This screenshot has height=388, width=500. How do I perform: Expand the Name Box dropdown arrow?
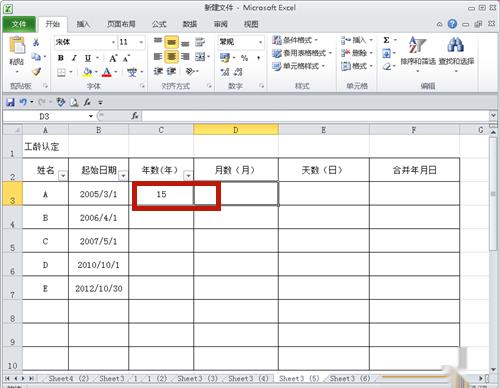click(91, 116)
